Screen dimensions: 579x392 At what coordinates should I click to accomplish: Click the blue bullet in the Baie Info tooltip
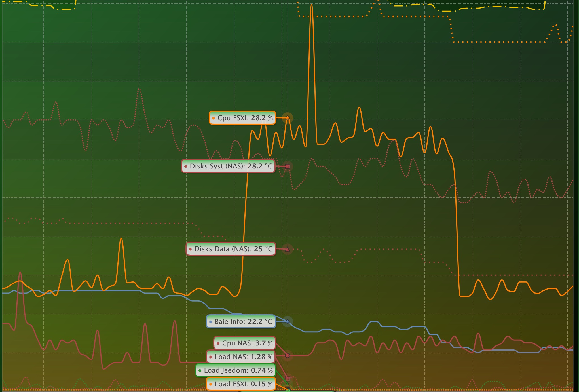tap(210, 322)
